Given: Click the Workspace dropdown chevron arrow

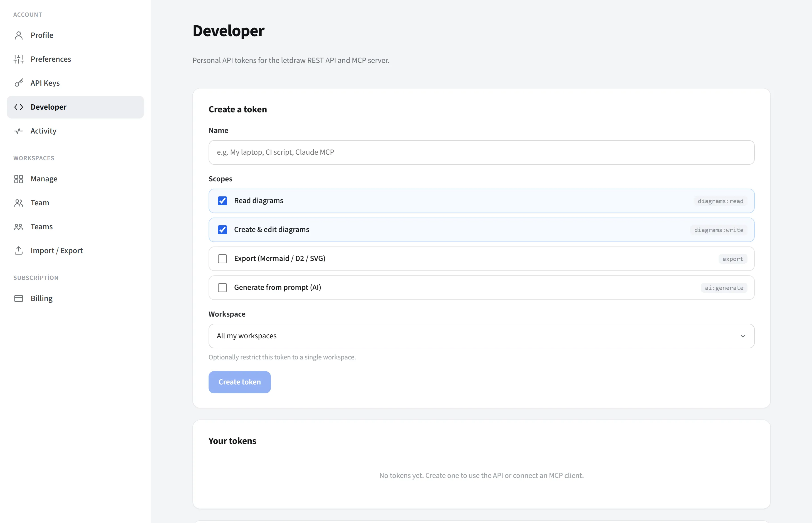Looking at the screenshot, I should [x=743, y=336].
